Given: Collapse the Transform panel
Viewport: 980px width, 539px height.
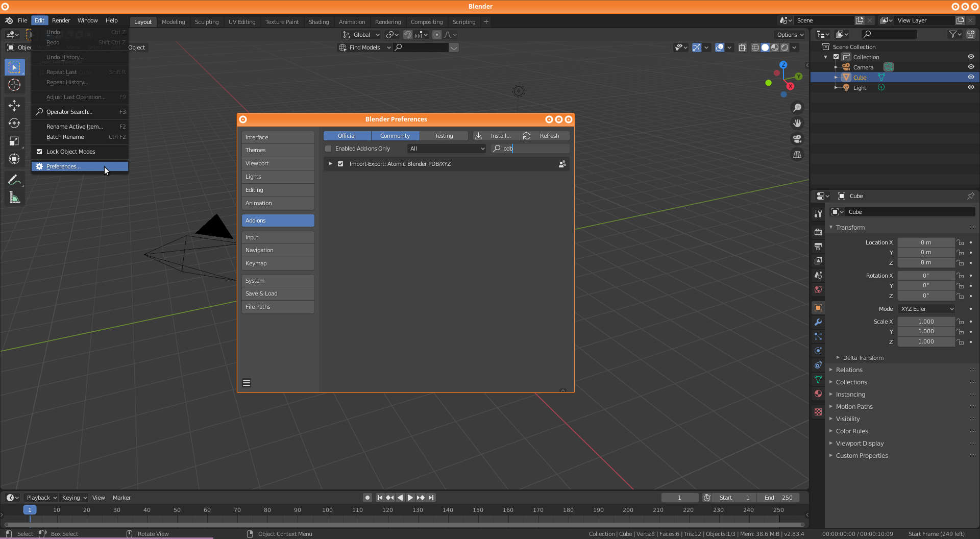Looking at the screenshot, I should [850, 228].
